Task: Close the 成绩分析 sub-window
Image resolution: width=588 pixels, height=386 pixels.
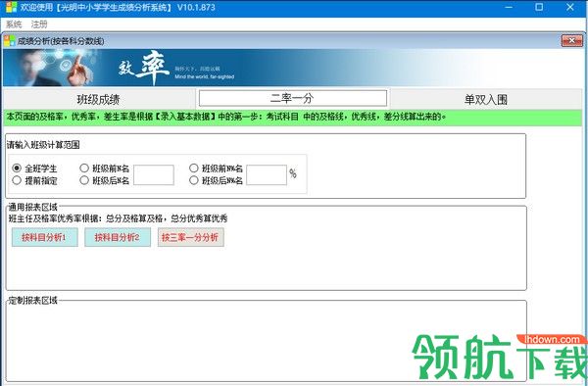Action: pyautogui.click(x=572, y=40)
